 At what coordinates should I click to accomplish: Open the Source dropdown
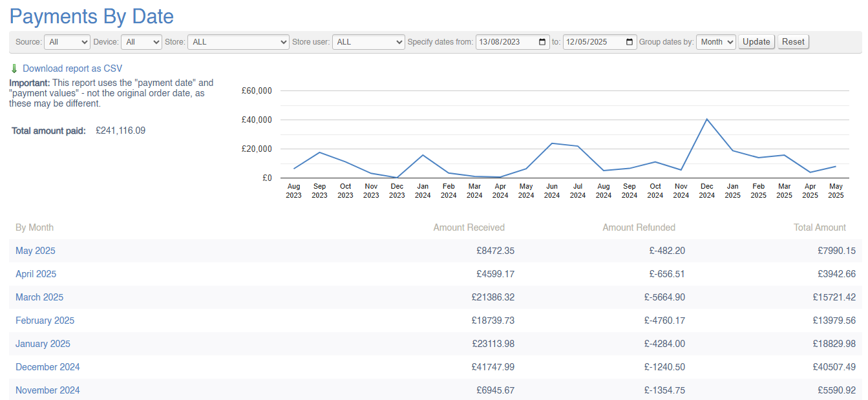click(x=67, y=42)
